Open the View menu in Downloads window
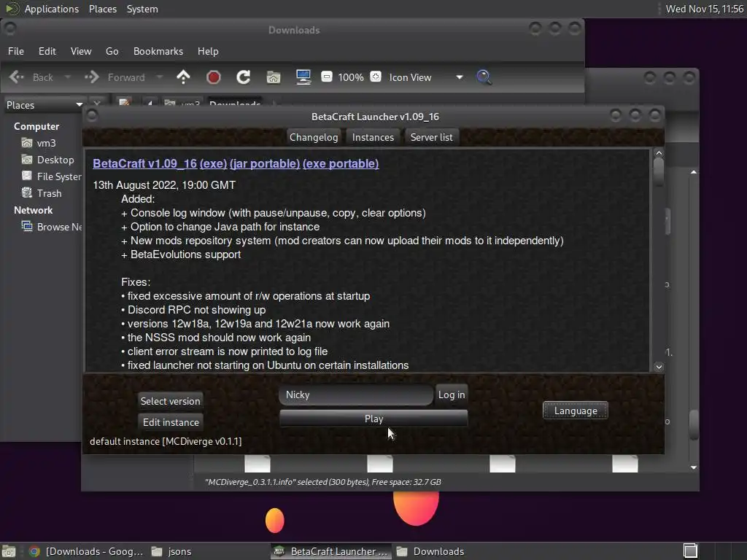 (81, 51)
